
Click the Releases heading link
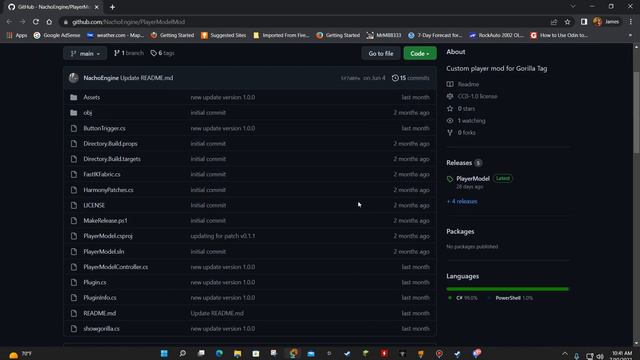click(459, 163)
